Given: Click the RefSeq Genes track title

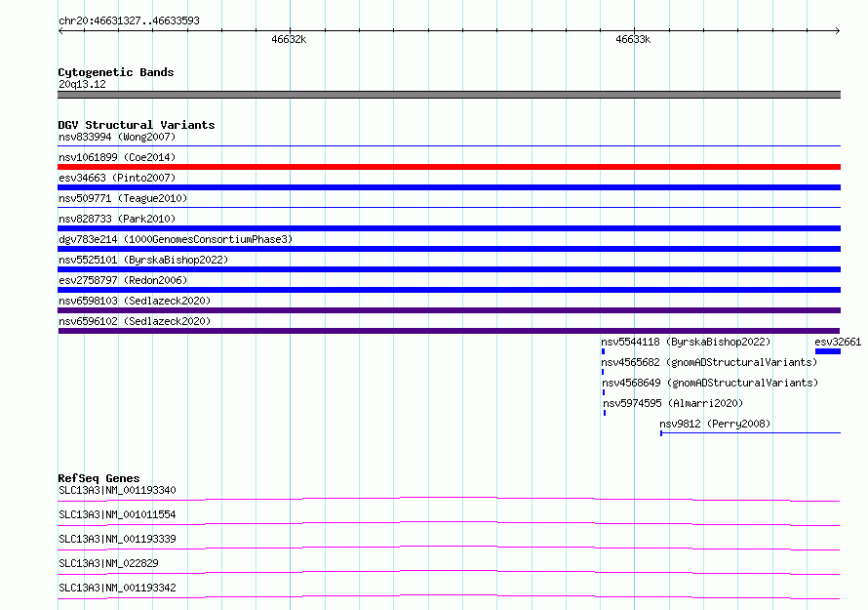Looking at the screenshot, I should [99, 478].
